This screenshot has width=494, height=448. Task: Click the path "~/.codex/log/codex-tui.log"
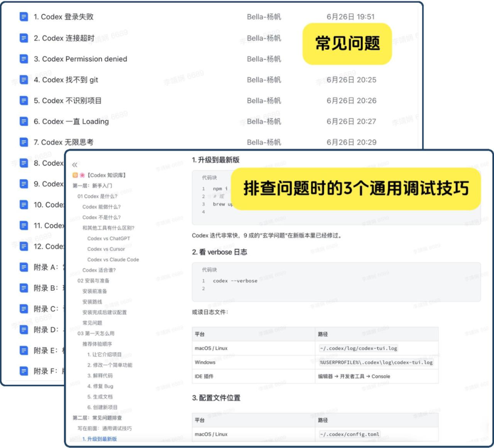(359, 348)
